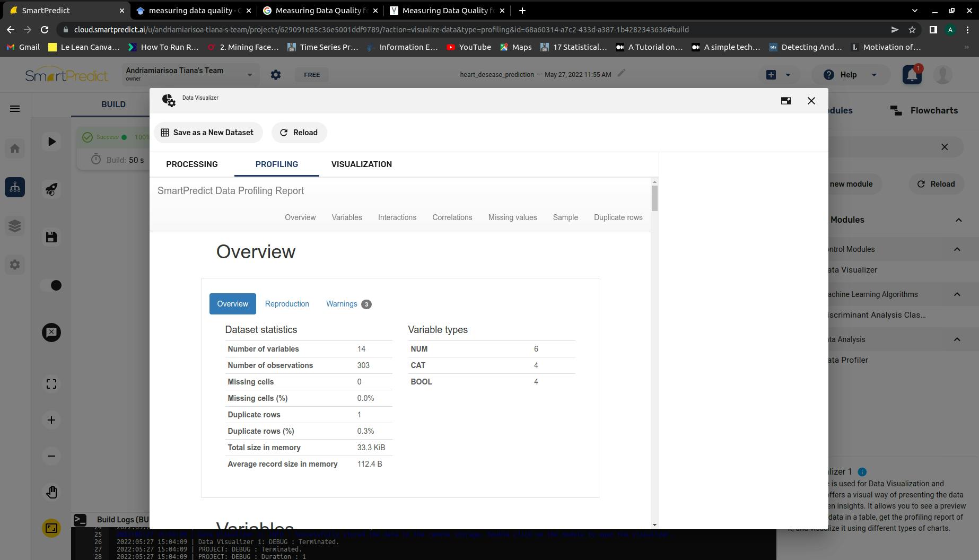This screenshot has width=979, height=560.
Task: Select the hand pan tool
Action: pyautogui.click(x=51, y=492)
